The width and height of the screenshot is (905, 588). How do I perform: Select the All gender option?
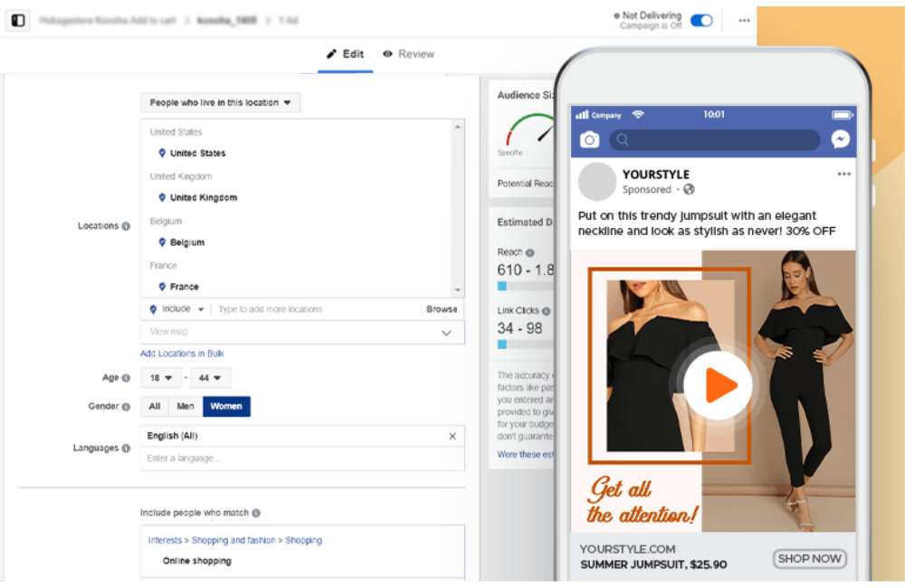tap(154, 406)
